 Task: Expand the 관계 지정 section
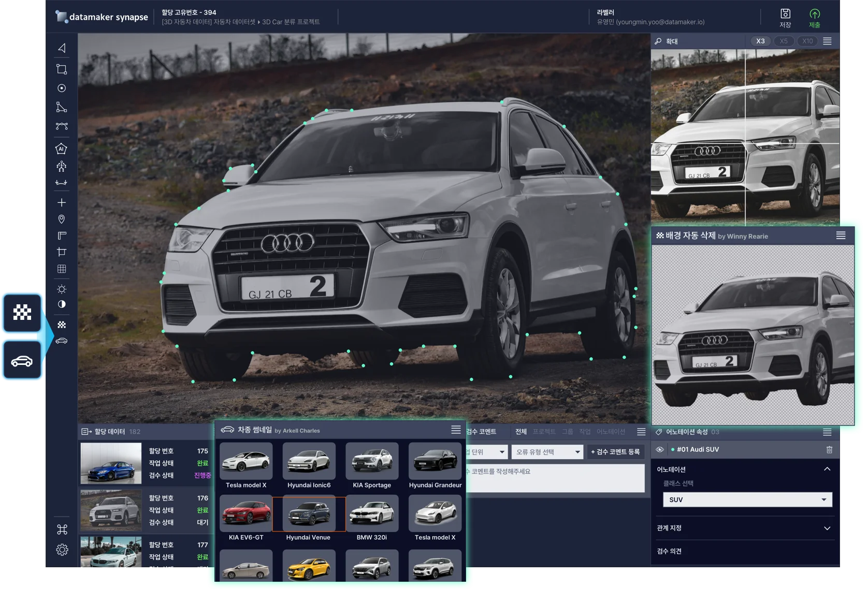(827, 528)
